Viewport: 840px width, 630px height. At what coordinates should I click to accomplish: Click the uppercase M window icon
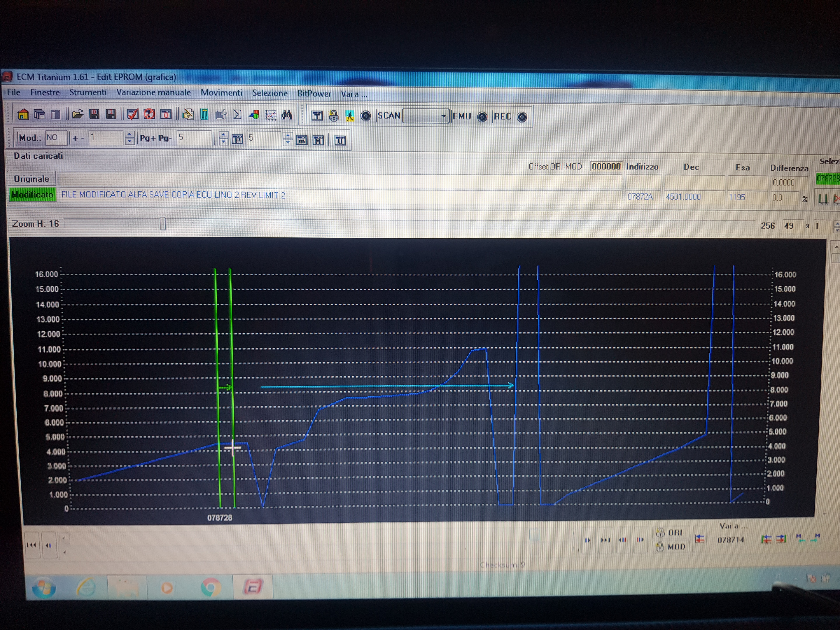pyautogui.click(x=318, y=141)
